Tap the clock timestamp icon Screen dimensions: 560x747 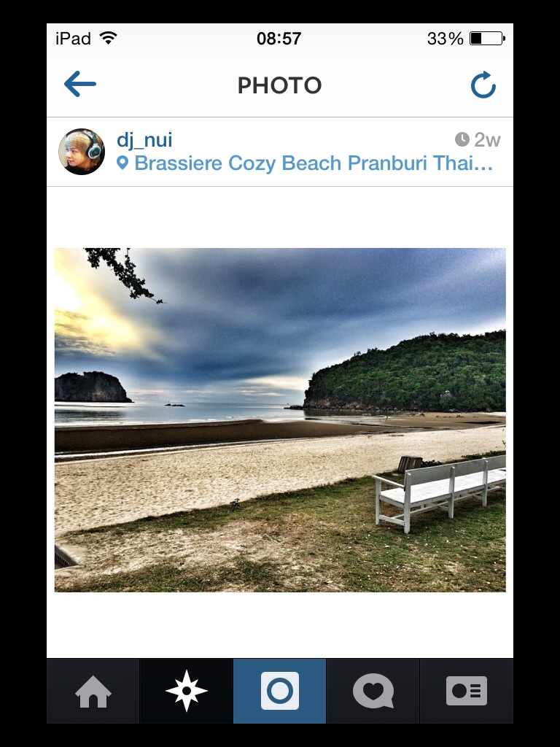coord(462,139)
